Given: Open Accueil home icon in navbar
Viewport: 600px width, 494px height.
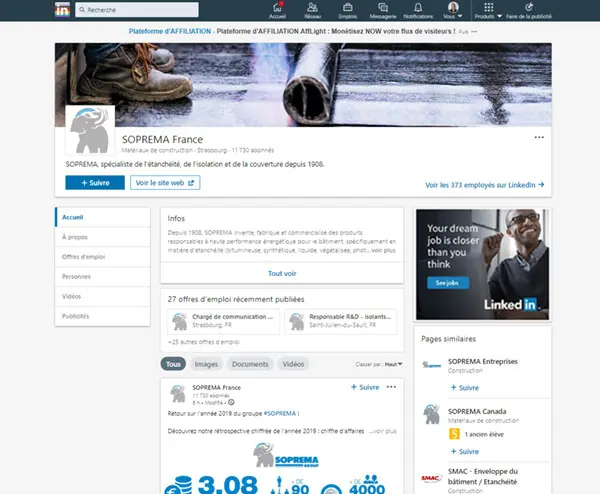Looking at the screenshot, I should [x=277, y=10].
